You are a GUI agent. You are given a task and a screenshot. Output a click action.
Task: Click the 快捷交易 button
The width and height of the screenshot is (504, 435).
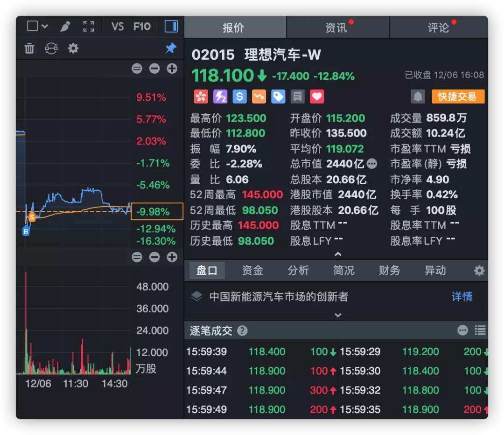pos(458,97)
